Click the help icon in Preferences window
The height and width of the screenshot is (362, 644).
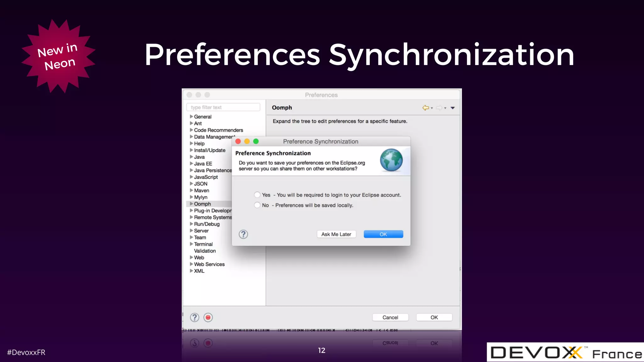coord(195,317)
